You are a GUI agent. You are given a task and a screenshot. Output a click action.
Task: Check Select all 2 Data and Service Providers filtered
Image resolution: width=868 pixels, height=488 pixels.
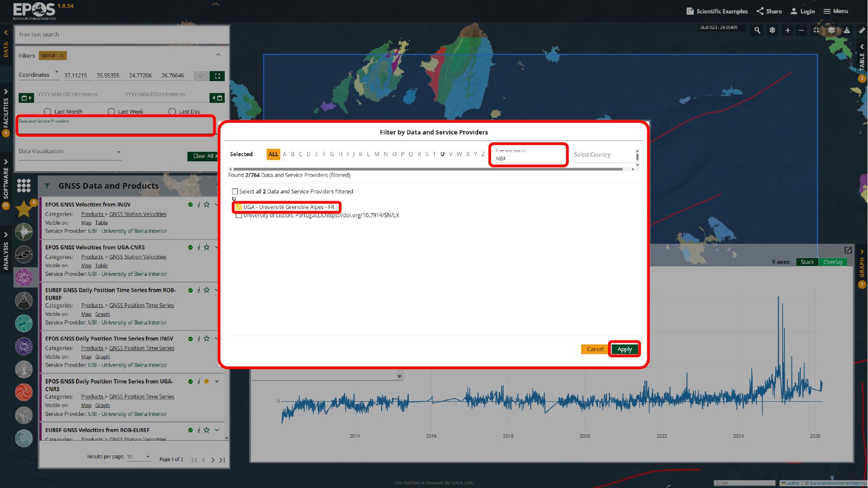[235, 191]
